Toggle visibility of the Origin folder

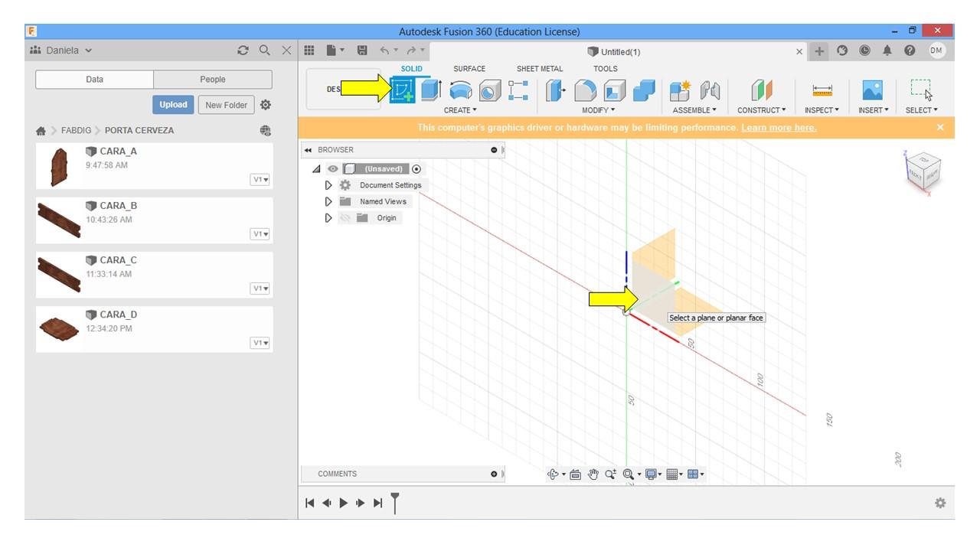345,218
